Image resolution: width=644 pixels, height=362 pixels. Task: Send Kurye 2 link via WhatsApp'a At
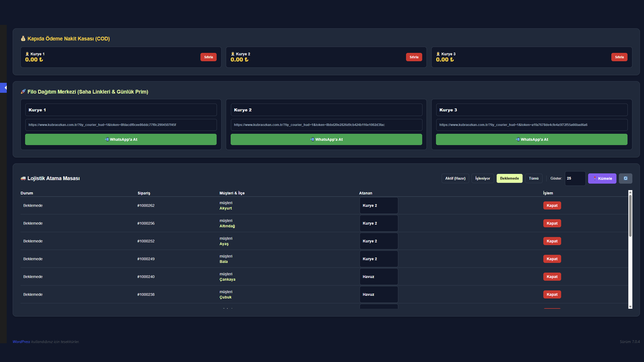[326, 139]
